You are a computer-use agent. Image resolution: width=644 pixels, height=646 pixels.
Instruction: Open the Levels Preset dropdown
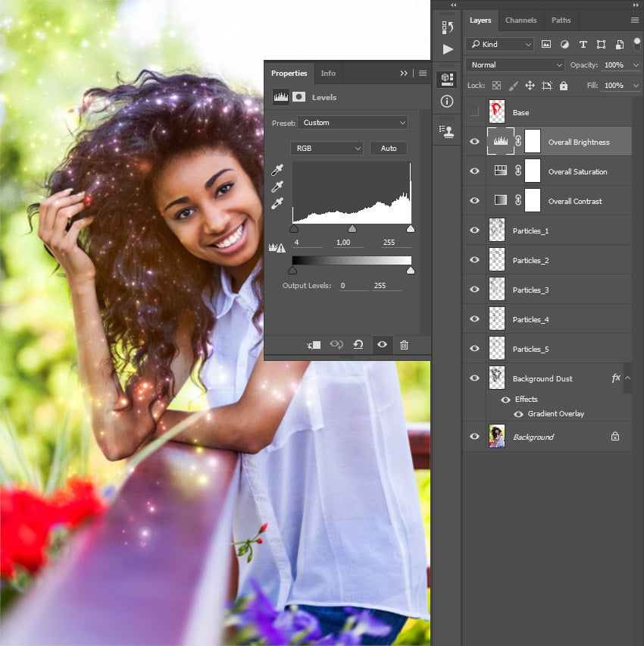(352, 123)
